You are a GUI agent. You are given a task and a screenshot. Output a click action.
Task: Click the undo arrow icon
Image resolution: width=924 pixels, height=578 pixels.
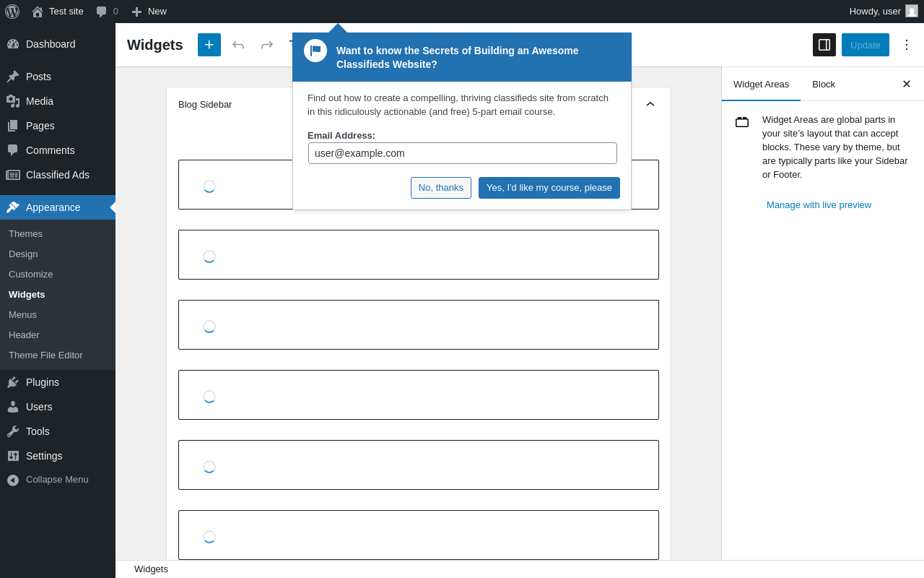238,45
